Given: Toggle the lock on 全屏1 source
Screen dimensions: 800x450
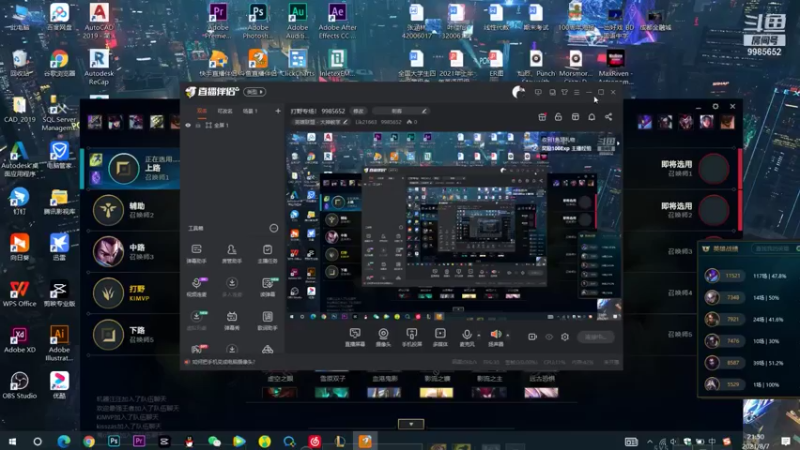Looking at the screenshot, I should click(x=198, y=126).
